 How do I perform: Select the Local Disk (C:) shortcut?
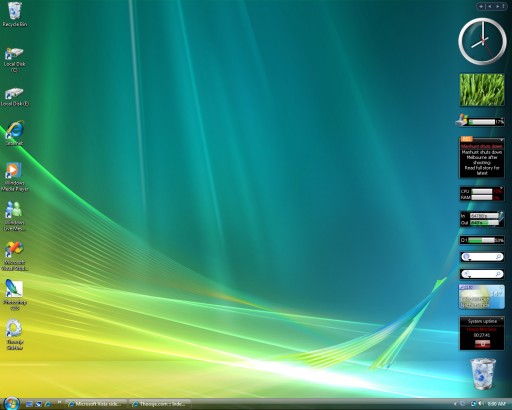[14, 59]
